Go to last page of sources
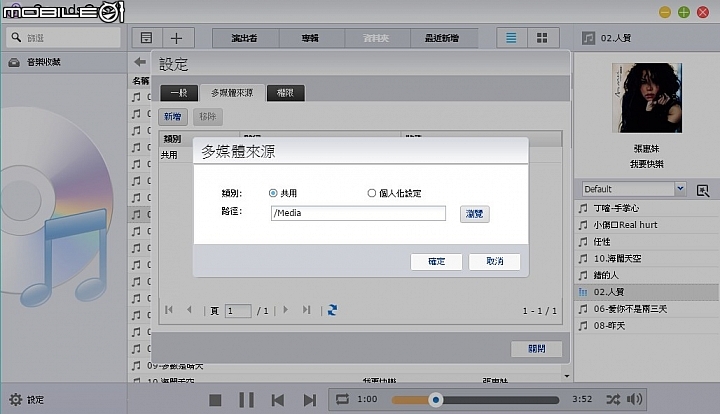 pyautogui.click(x=307, y=310)
